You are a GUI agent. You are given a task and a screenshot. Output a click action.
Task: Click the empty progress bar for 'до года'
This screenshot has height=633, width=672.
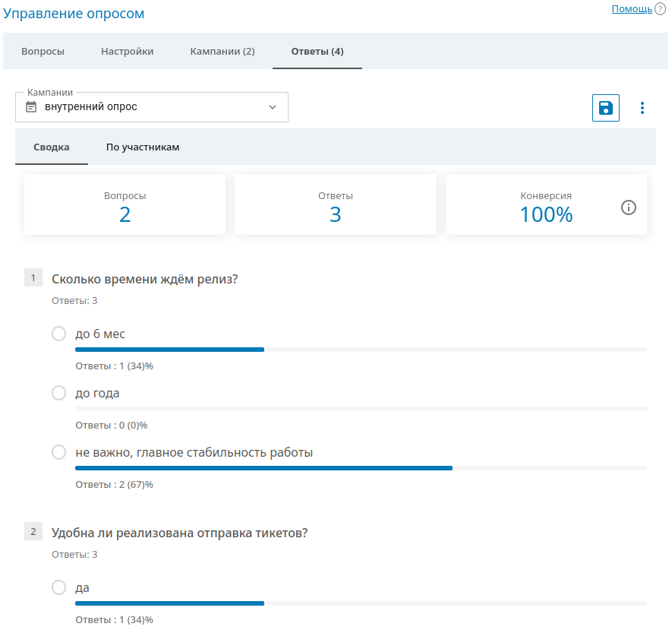(x=361, y=409)
